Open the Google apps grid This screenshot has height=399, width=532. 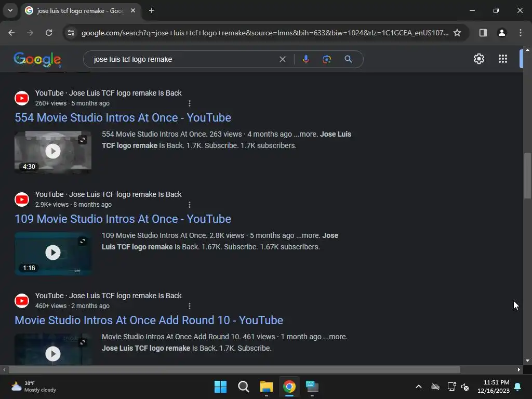[x=503, y=59]
